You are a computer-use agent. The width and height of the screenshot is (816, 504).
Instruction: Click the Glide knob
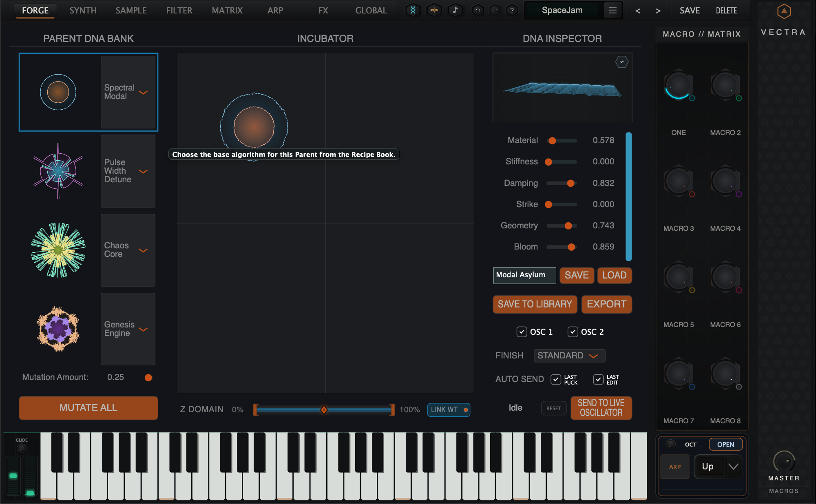coord(22,448)
